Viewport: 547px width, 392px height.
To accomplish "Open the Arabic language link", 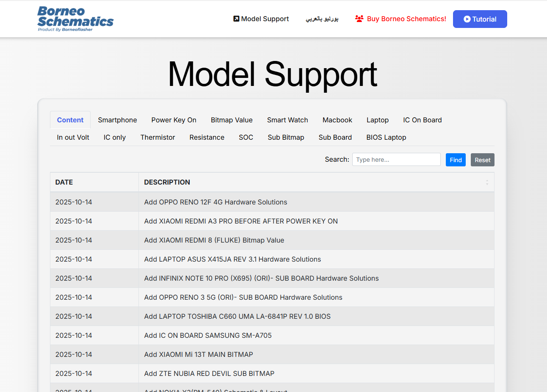I will [x=322, y=19].
